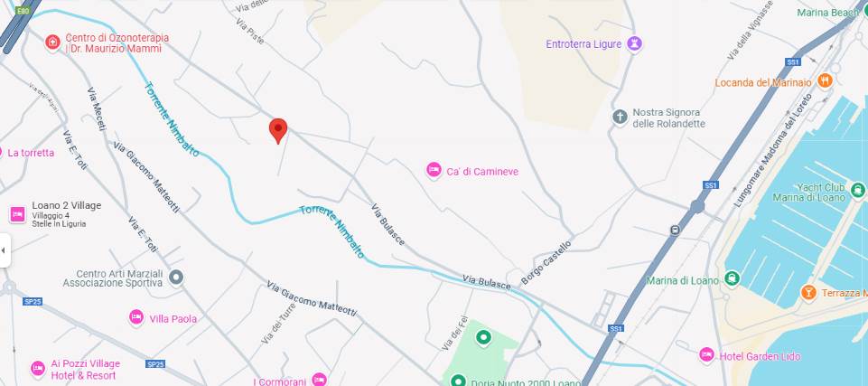
Task: Expand the collapsed side panel arrow
Action: (x=5, y=250)
